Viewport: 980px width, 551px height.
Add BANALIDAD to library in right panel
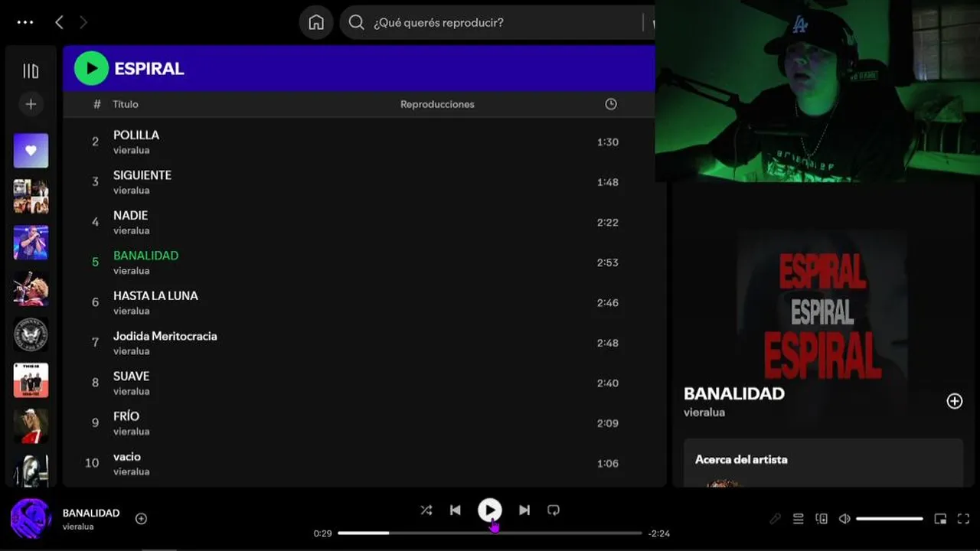954,401
